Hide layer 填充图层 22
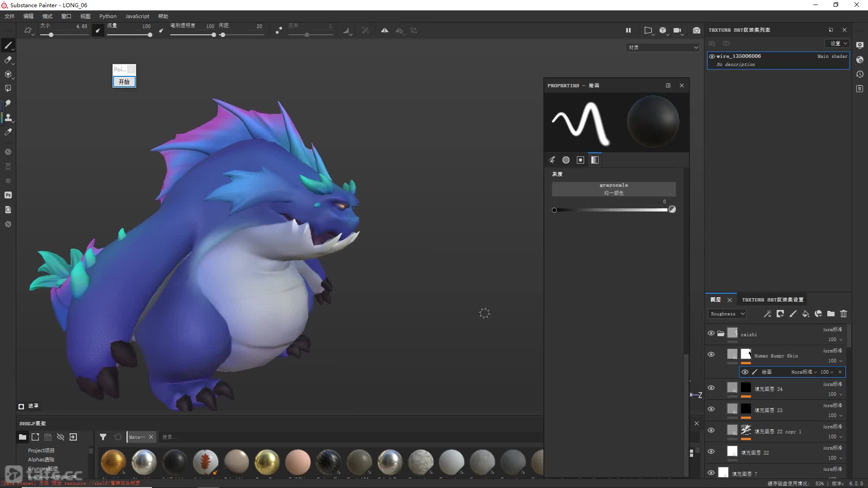Image resolution: width=868 pixels, height=488 pixels. pos(711,451)
